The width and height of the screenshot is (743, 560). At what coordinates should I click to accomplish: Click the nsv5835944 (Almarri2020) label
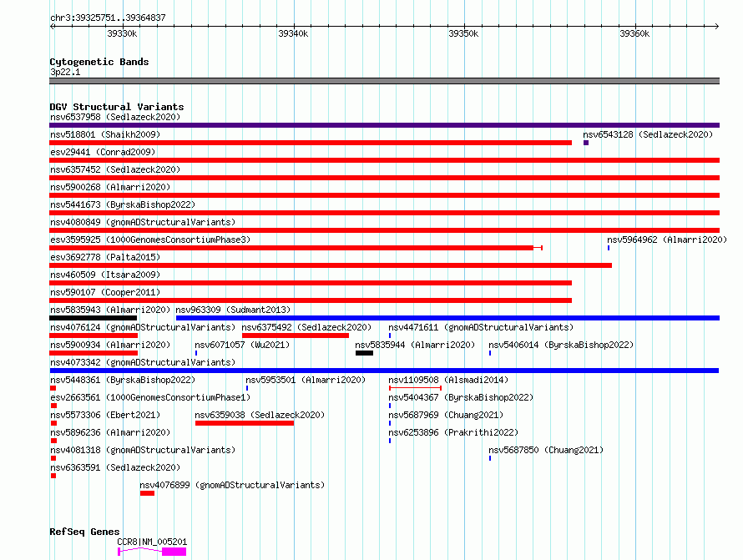click(x=415, y=345)
